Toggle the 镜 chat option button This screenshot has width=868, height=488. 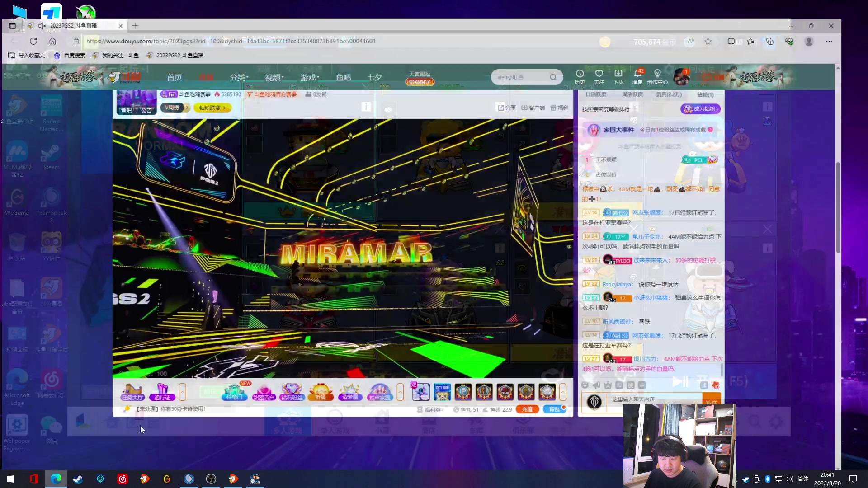click(x=631, y=385)
